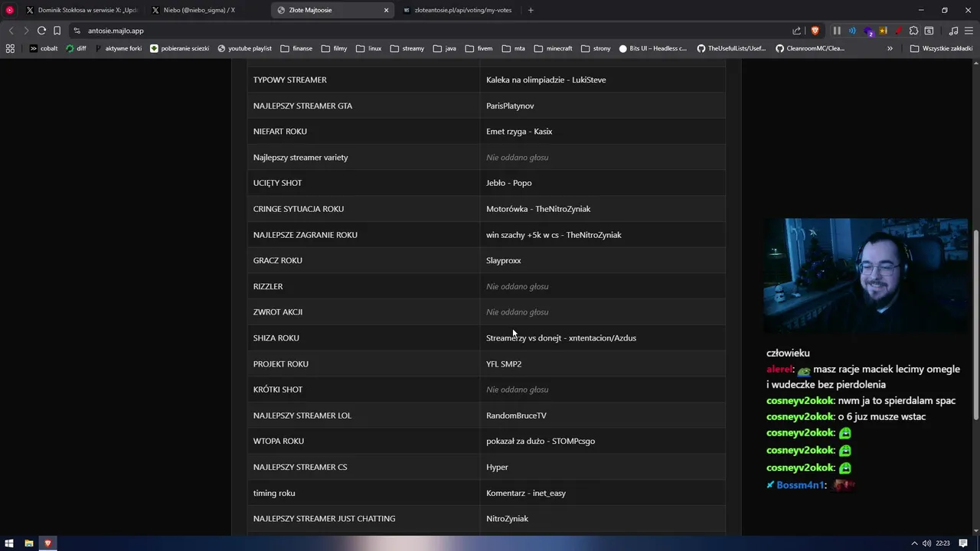Close the Złote Majtoosie tab
Image resolution: width=980 pixels, height=551 pixels.
pos(386,10)
